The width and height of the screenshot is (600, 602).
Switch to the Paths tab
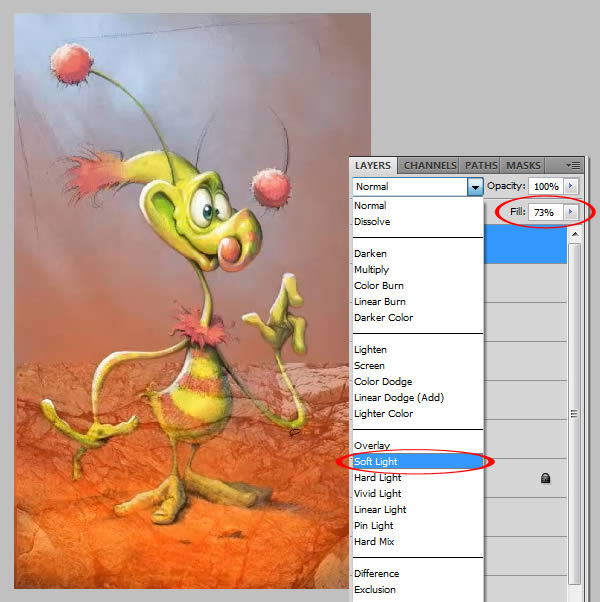pyautogui.click(x=481, y=165)
